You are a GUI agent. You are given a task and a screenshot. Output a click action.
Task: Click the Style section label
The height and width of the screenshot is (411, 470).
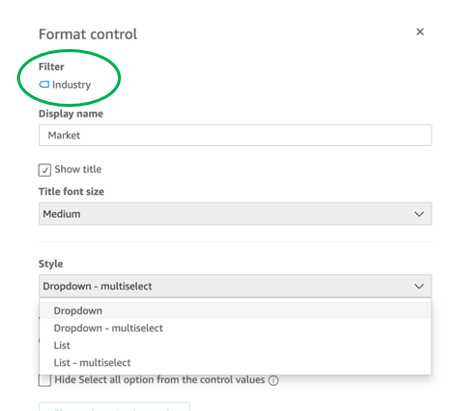[51, 264]
